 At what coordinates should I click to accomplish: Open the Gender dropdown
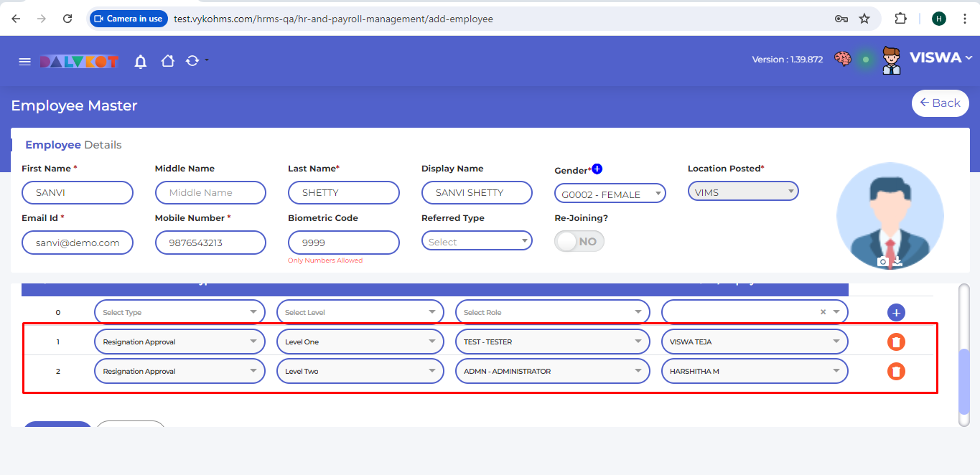[610, 194]
